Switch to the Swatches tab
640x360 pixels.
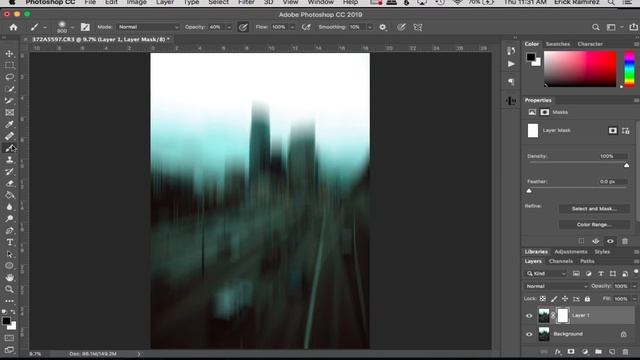[558, 44]
